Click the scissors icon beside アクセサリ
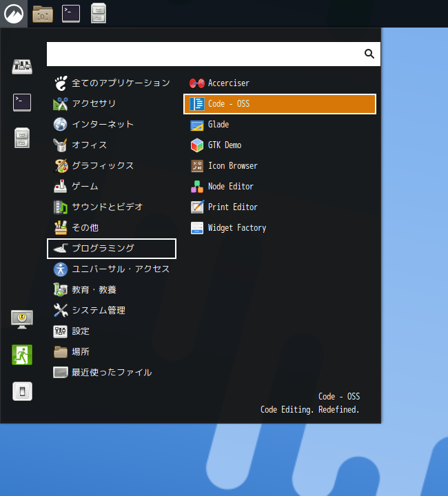448x496 pixels. click(x=61, y=104)
